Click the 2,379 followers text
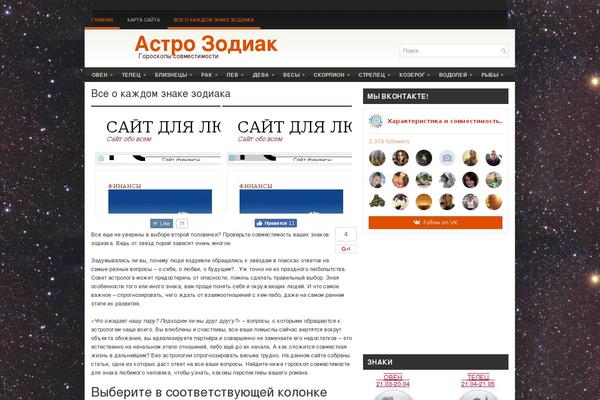600x400 pixels. click(x=389, y=141)
